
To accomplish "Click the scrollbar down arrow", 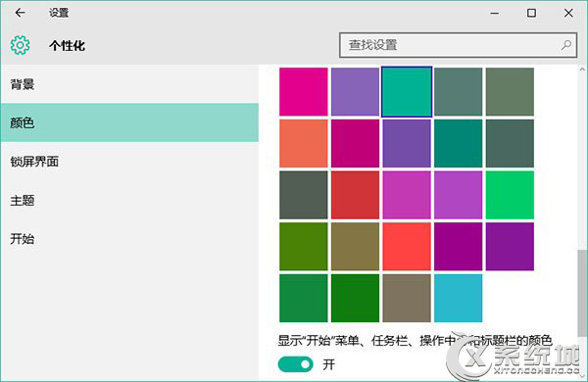I will coord(582,375).
